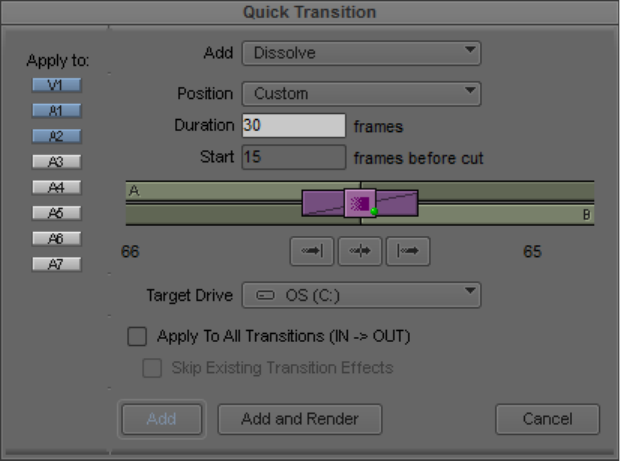
Task: Deselect the A2 track button
Action: (57, 136)
